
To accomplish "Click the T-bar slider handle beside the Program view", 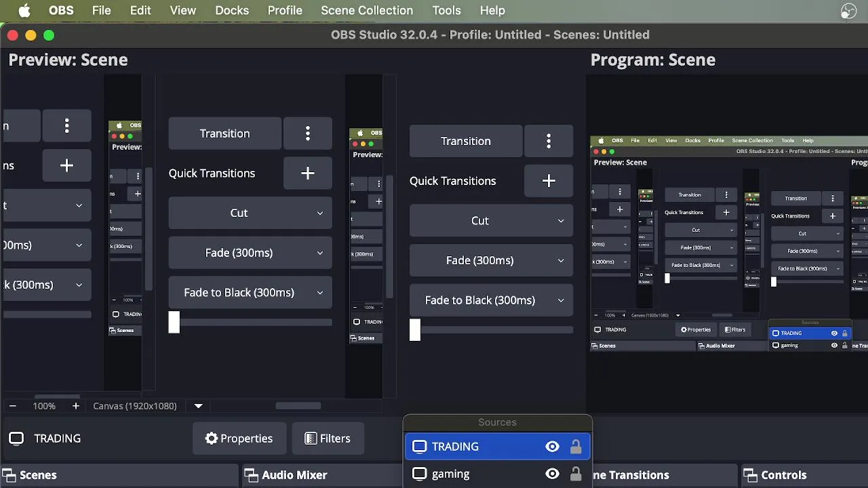I will coord(415,330).
